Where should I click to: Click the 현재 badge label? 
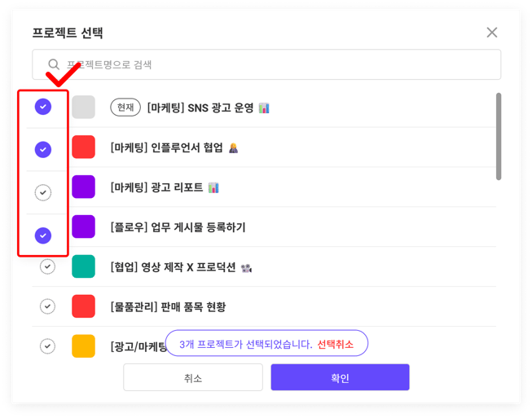coord(125,108)
